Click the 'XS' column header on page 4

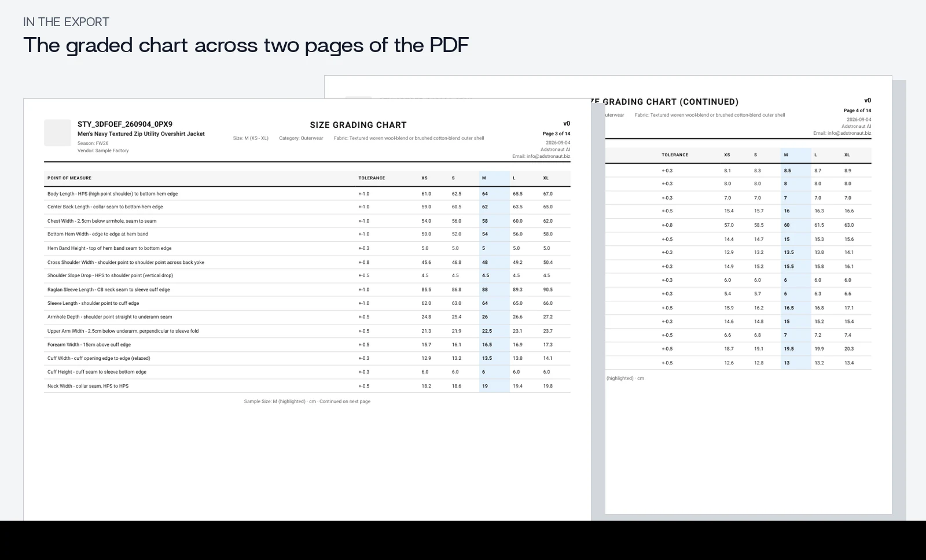[727, 155]
